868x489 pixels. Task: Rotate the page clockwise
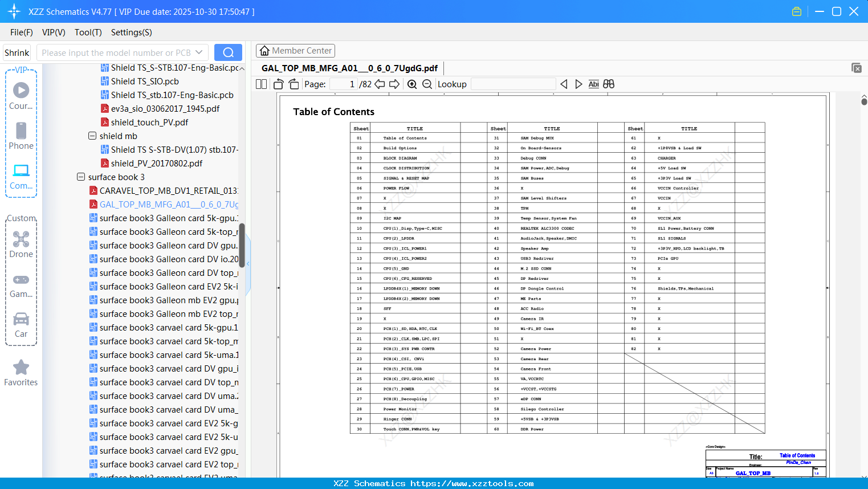[294, 84]
